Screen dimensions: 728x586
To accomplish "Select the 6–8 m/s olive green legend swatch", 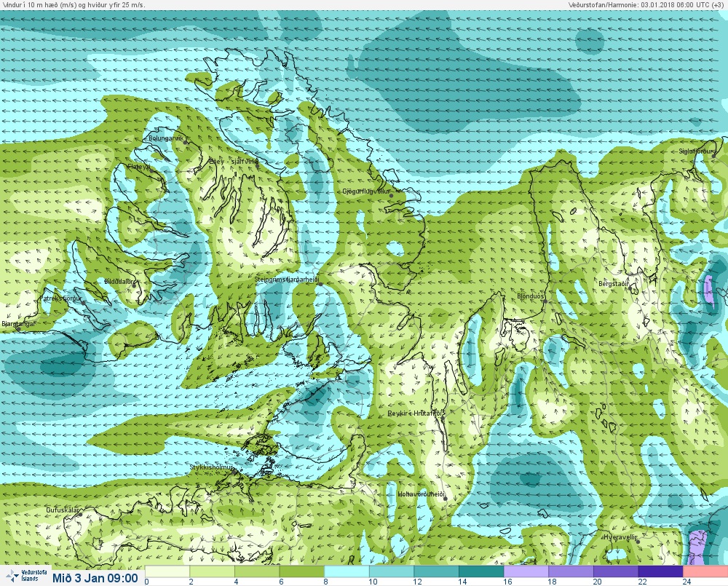I will pos(302,571).
